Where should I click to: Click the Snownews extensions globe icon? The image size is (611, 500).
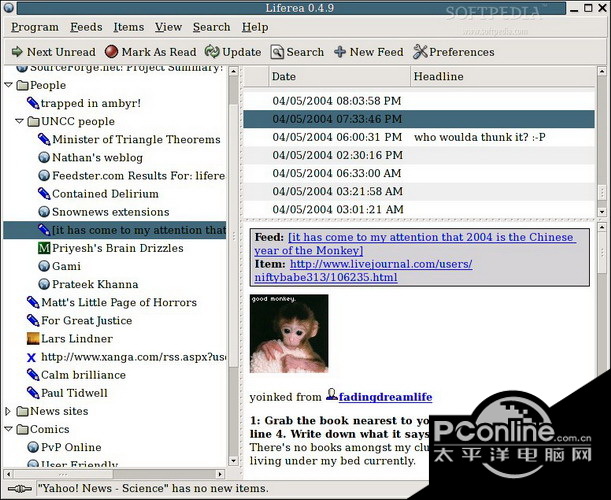(x=44, y=212)
